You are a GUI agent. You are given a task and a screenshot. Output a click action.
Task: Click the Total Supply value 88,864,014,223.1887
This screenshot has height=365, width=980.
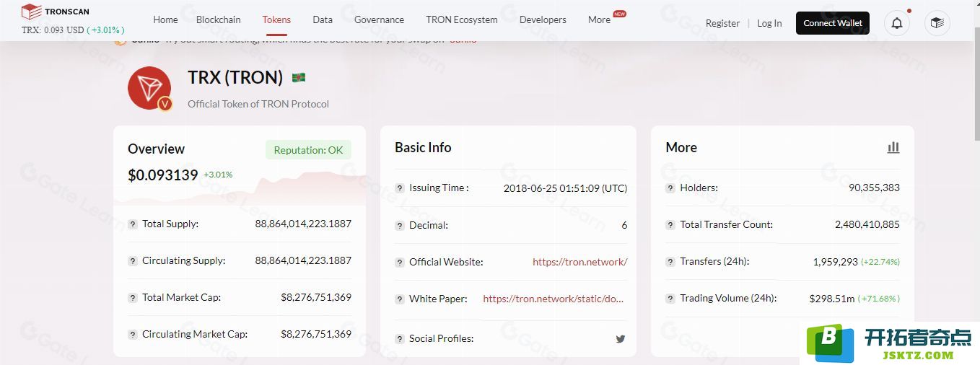303,224
